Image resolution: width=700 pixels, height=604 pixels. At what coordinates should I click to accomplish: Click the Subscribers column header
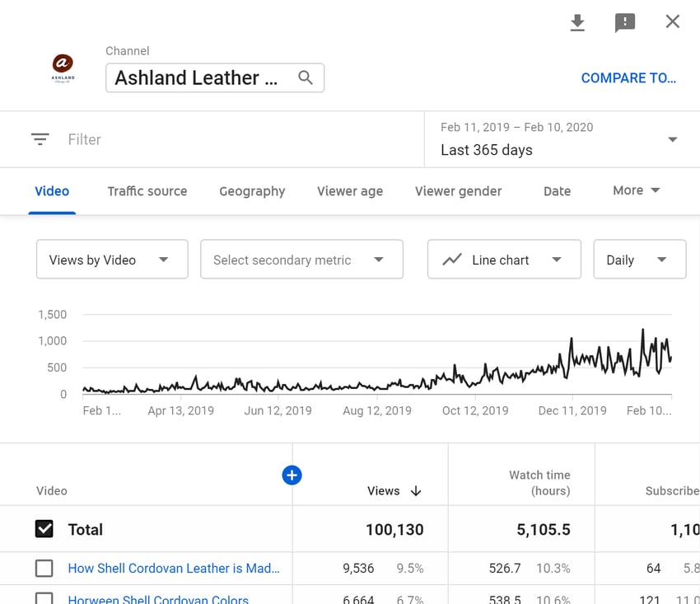672,491
